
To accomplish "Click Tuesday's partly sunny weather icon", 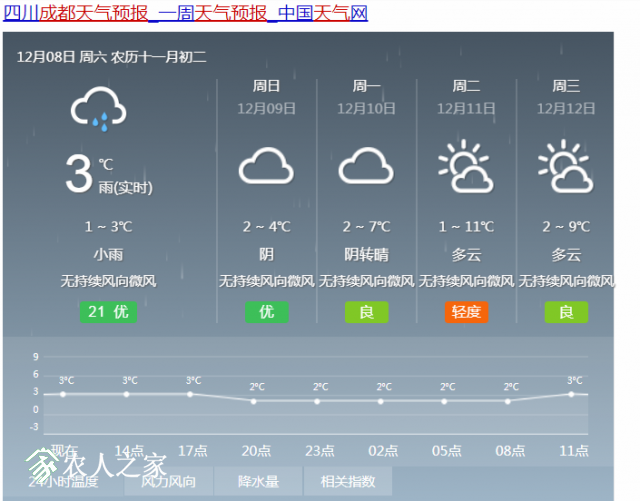I will pos(466,166).
